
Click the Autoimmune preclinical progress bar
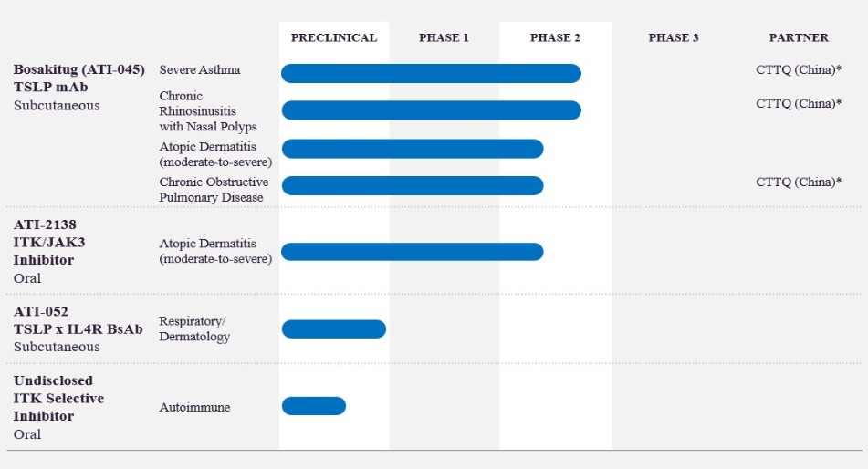[314, 406]
